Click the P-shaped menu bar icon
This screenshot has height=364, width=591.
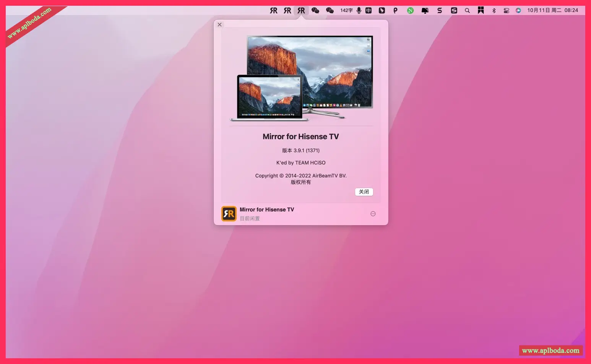pos(395,10)
